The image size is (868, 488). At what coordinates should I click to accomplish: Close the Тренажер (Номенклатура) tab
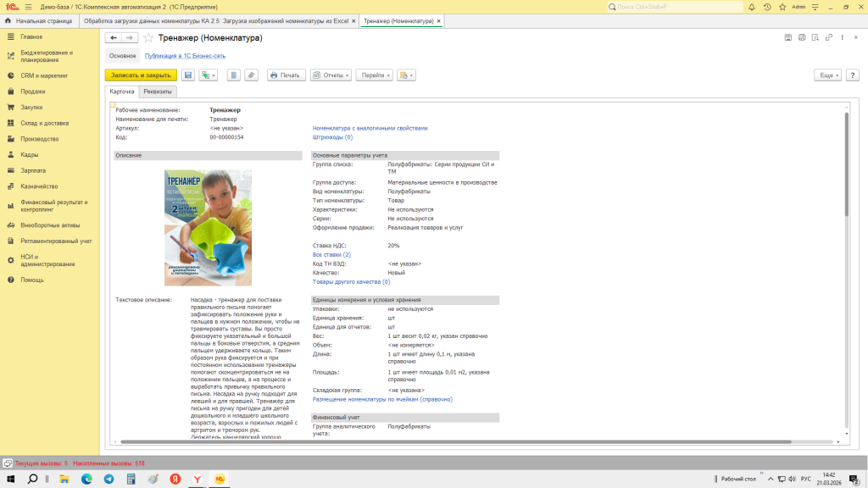[438, 21]
